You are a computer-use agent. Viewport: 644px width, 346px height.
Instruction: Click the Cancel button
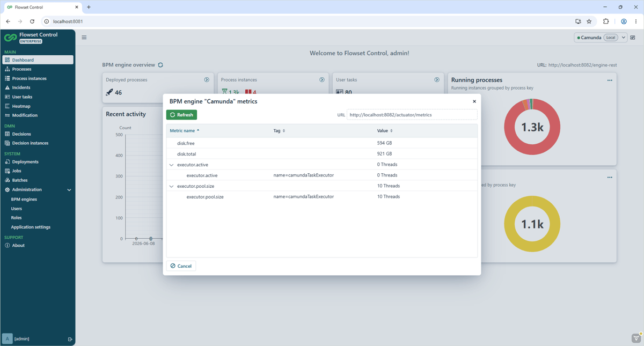(x=181, y=266)
